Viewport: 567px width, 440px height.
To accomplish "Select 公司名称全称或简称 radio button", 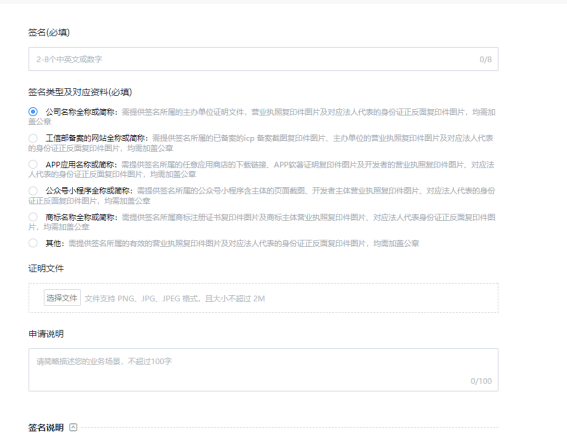I will [33, 112].
